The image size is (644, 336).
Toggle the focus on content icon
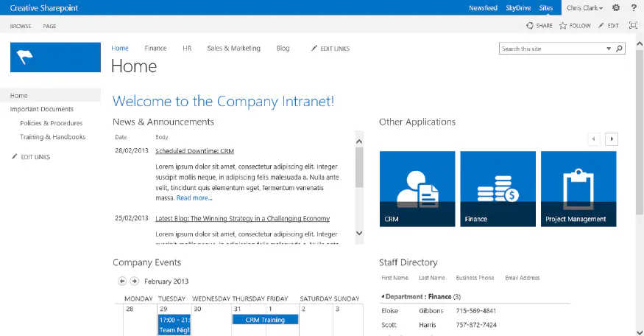[633, 26]
